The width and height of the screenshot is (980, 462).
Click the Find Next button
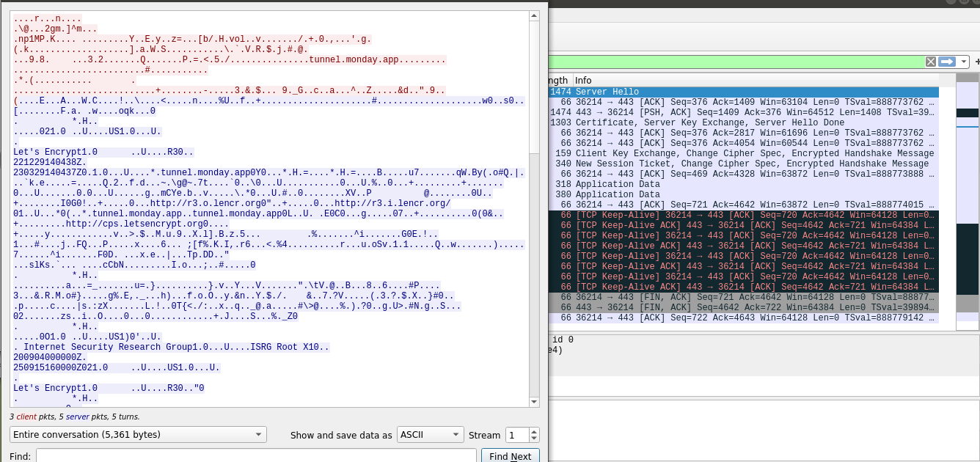click(511, 456)
